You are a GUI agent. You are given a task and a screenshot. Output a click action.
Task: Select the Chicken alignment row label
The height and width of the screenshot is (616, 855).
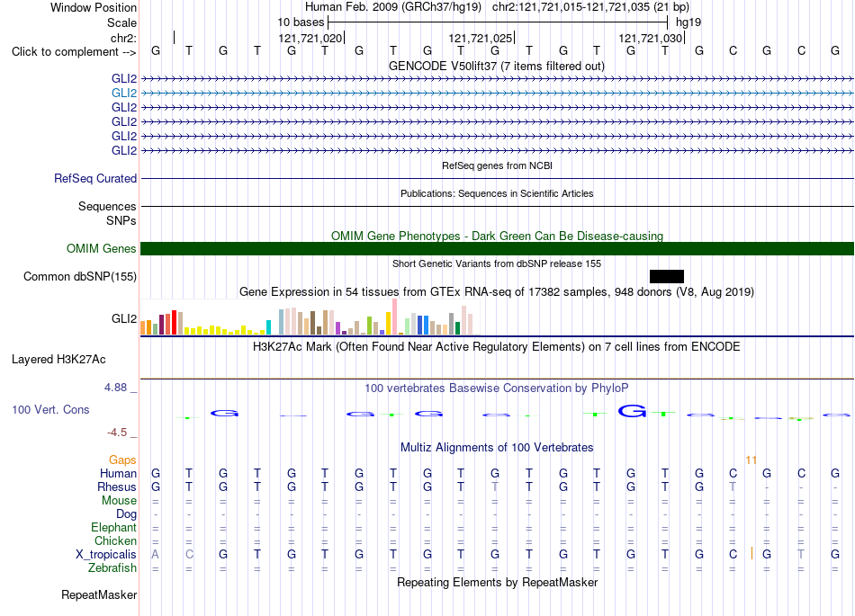pos(115,540)
